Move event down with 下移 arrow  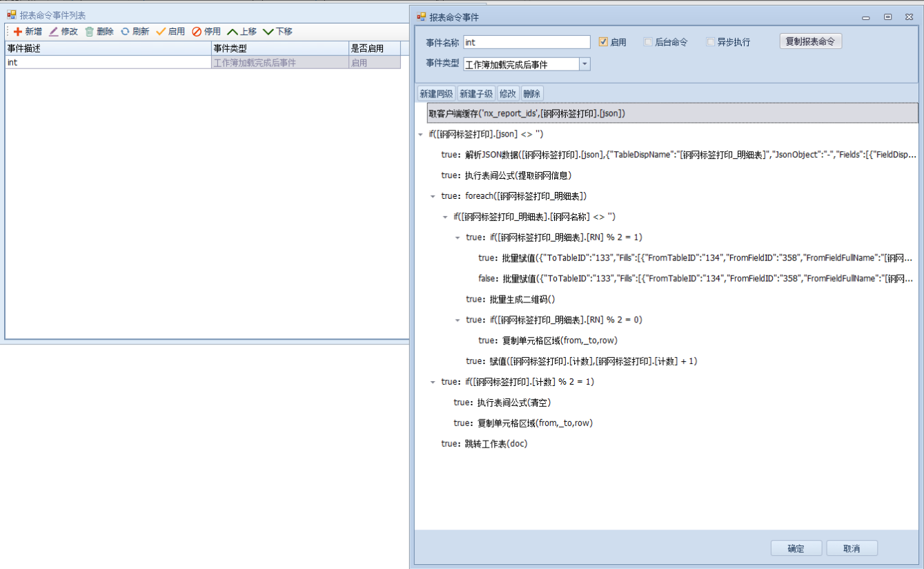point(268,32)
